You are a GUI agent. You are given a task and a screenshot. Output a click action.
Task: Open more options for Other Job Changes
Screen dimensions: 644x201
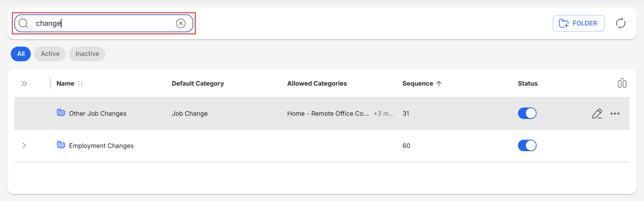615,114
